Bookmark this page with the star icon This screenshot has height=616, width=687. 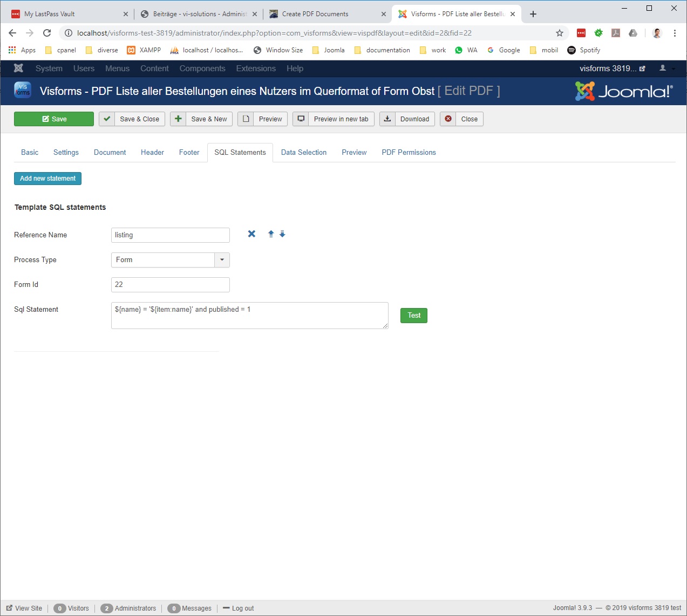pos(560,33)
